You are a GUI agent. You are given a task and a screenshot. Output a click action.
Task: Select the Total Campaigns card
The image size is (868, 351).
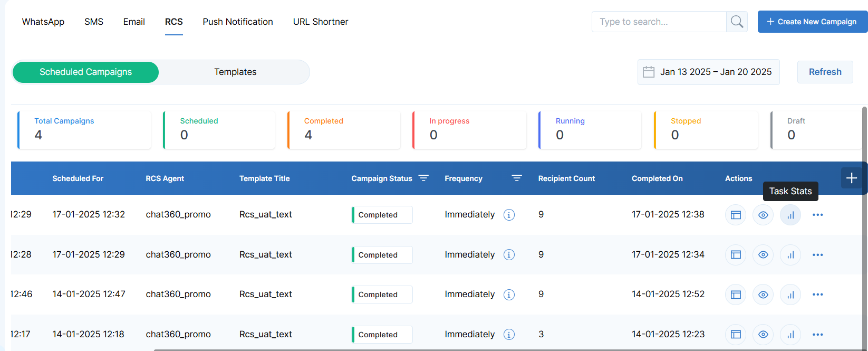84,130
